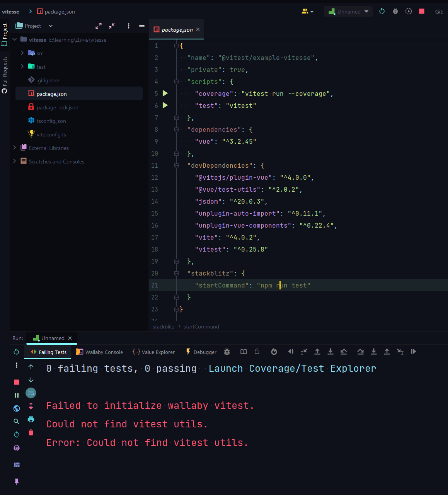Collapse the devDependencies block fold marker
The width and height of the screenshot is (448, 495).
tap(176, 165)
